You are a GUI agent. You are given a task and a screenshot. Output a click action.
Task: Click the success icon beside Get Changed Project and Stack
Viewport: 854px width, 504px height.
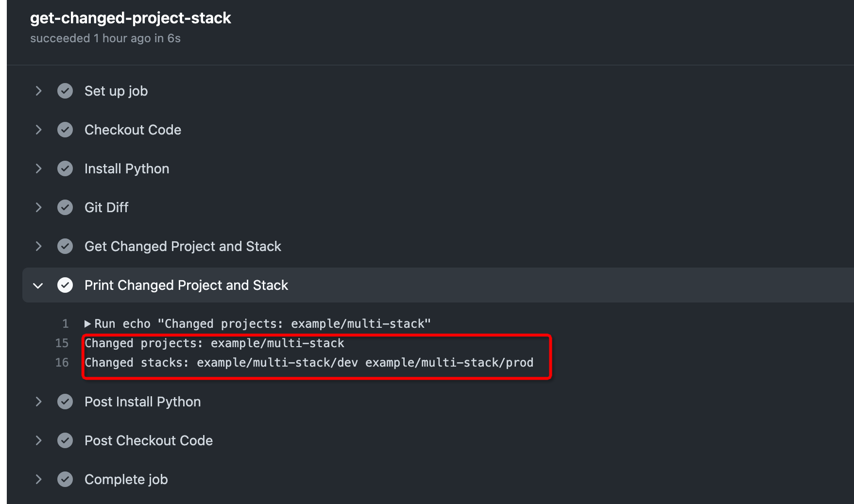point(65,246)
